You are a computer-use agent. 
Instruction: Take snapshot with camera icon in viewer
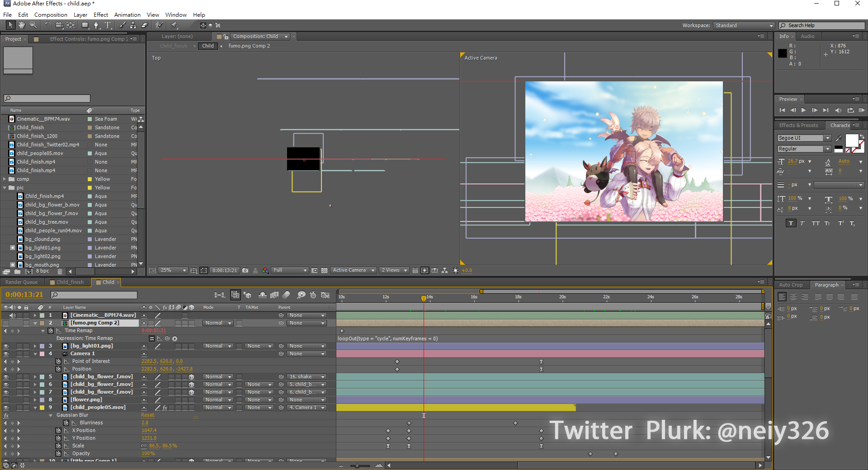pos(245,270)
